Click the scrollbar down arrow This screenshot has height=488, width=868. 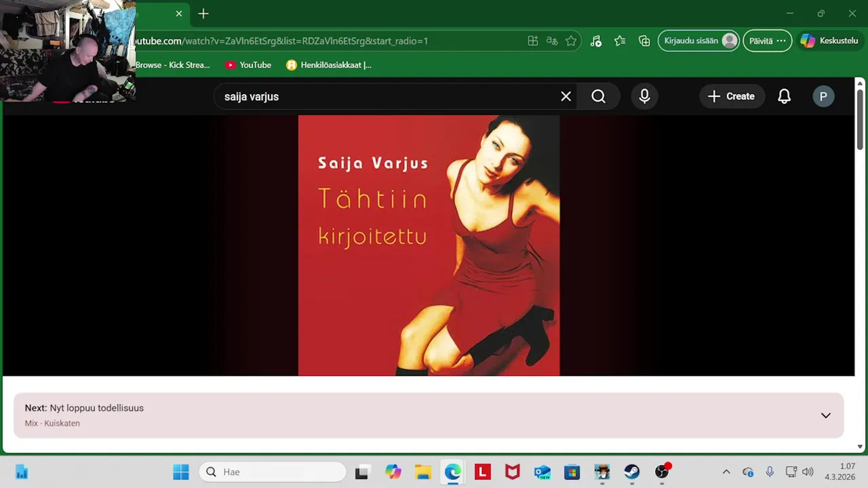click(860, 447)
